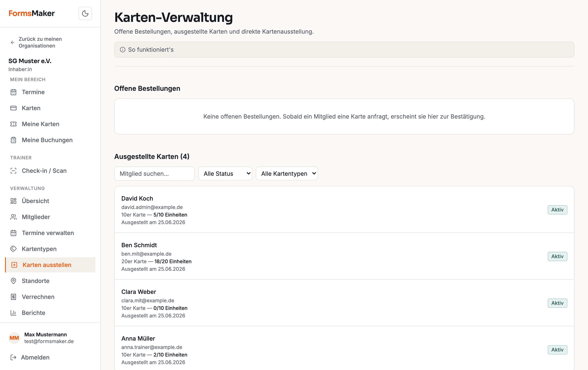Open Ben Schmidt's card entry
The height and width of the screenshot is (370, 588).
pos(344,256)
